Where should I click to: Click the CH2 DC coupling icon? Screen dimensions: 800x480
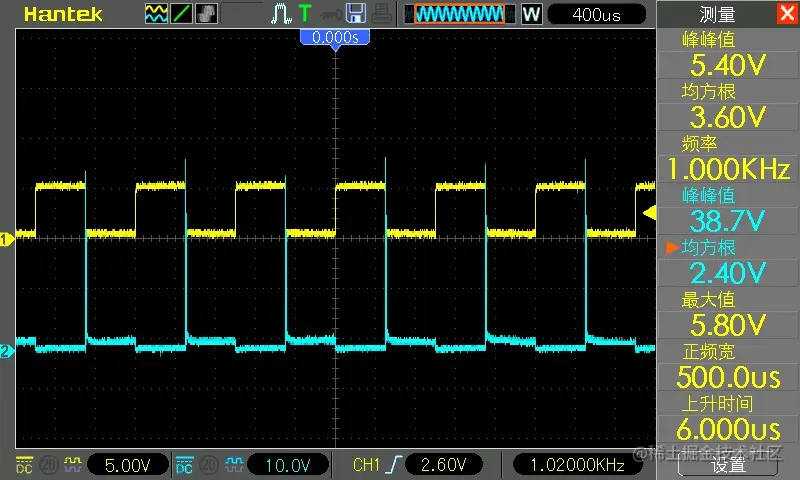click(x=184, y=464)
